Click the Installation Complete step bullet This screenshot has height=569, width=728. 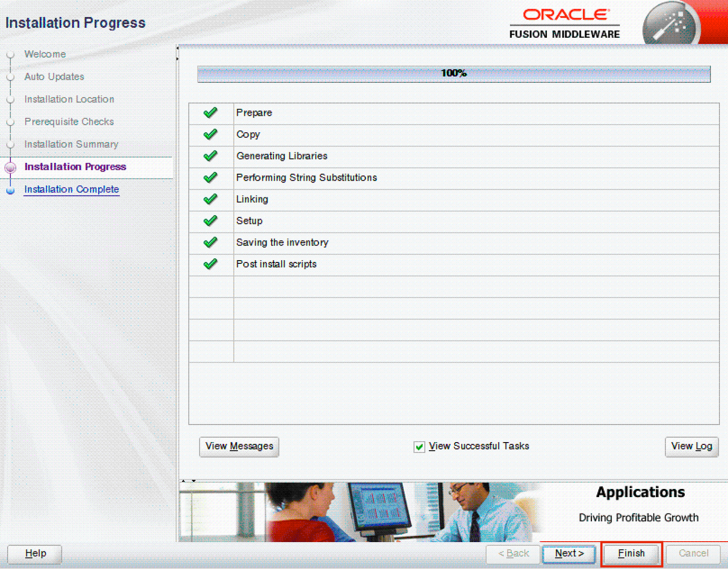pos(10,190)
